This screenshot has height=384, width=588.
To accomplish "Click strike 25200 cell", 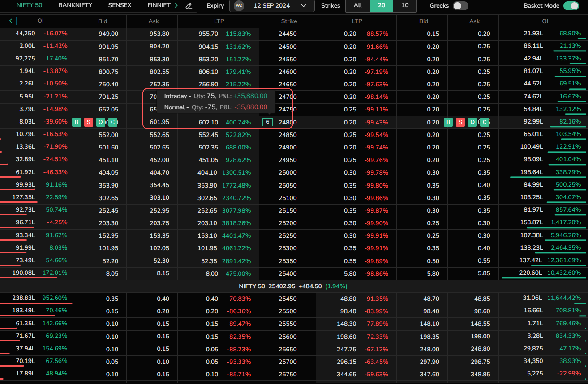I will point(288,223).
